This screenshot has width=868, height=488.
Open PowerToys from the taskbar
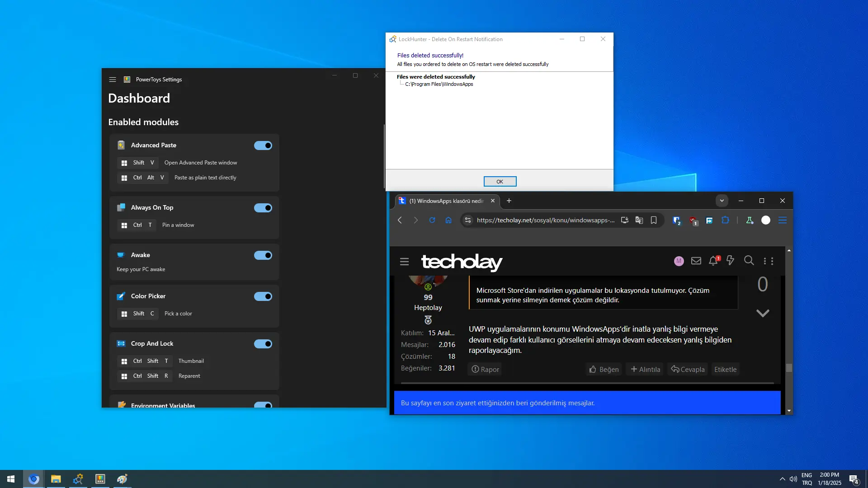point(100,479)
